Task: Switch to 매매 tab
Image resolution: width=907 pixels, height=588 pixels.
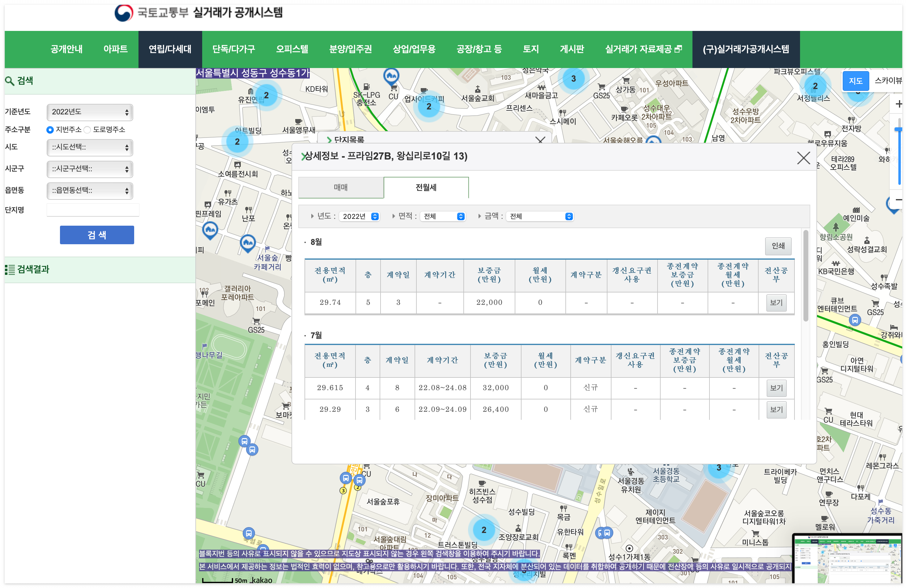Action: coord(341,187)
